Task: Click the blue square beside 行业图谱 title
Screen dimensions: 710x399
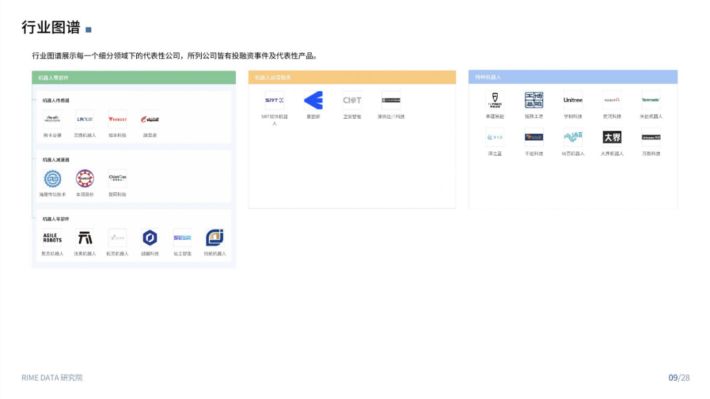Action: pyautogui.click(x=89, y=30)
